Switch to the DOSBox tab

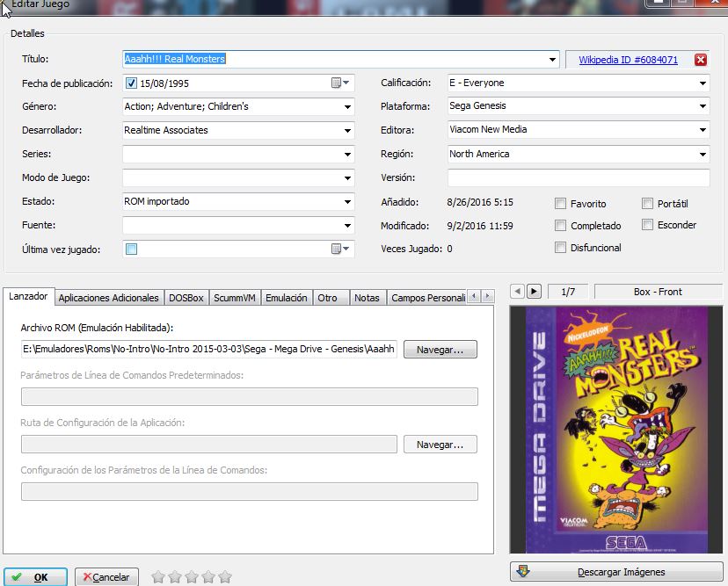coord(186,298)
